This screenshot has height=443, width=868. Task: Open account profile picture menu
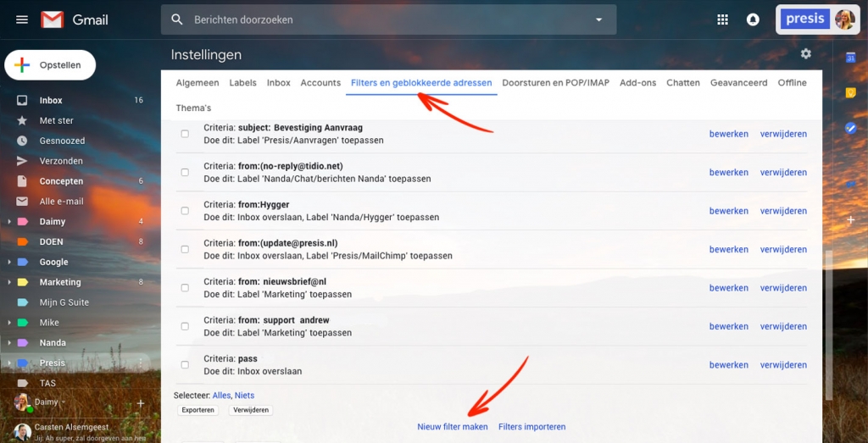click(x=845, y=19)
